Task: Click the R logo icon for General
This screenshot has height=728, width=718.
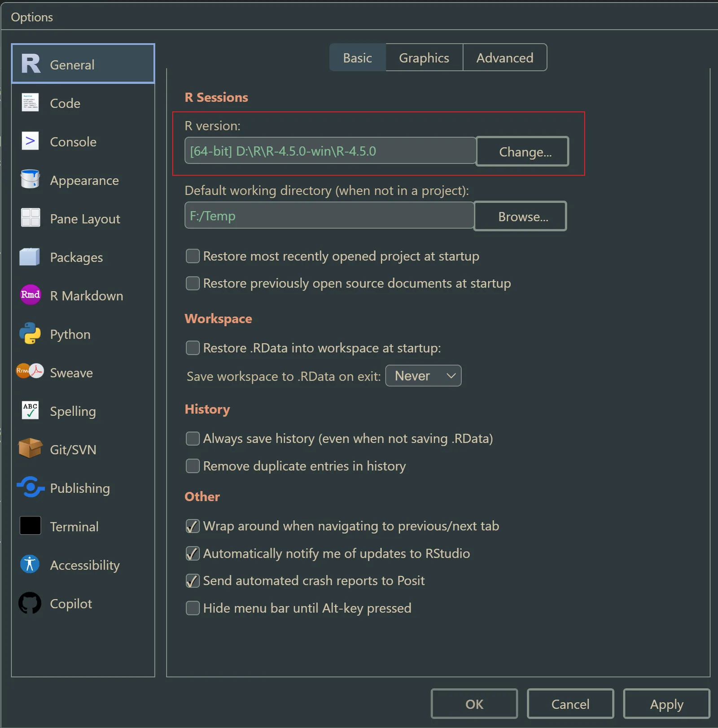Action: click(x=31, y=64)
